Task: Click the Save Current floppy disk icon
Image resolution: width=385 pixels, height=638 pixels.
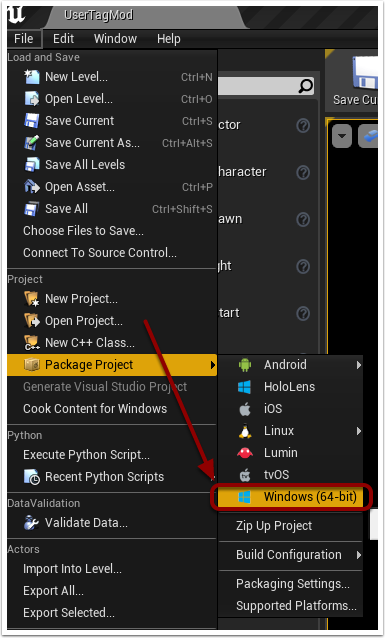Action: click(32, 121)
